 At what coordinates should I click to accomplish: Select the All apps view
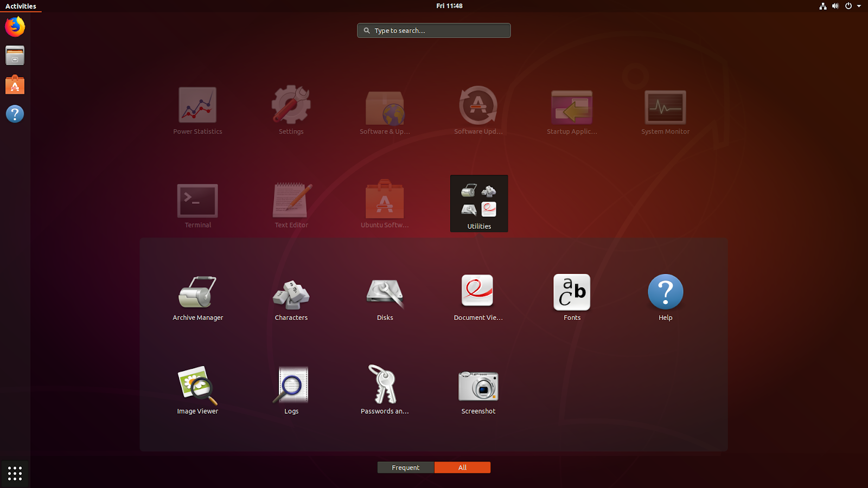462,467
